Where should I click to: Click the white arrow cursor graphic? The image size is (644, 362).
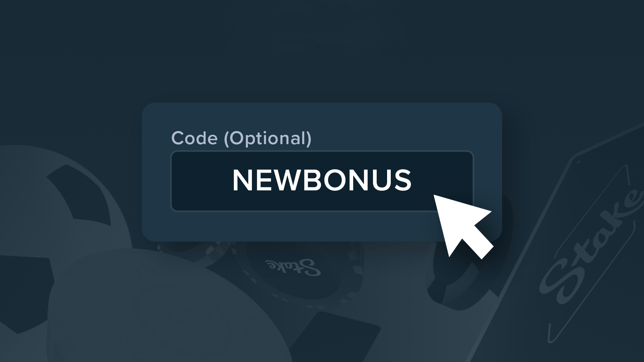point(463,227)
